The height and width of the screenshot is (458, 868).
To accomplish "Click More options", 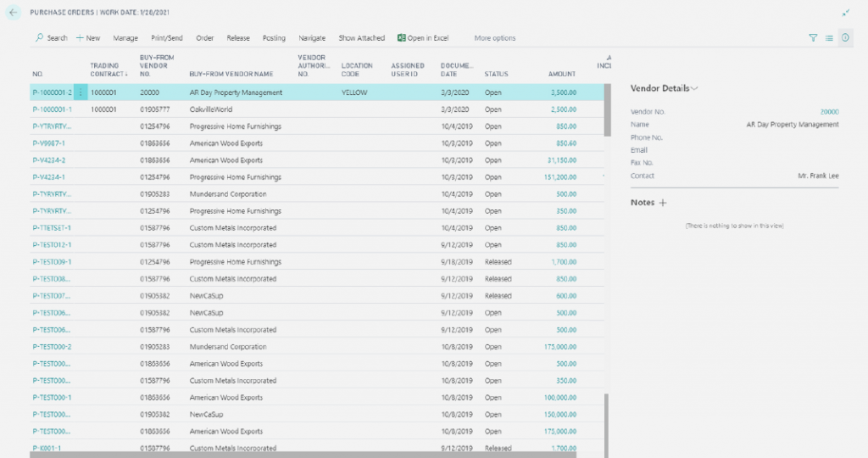I will tap(494, 38).
